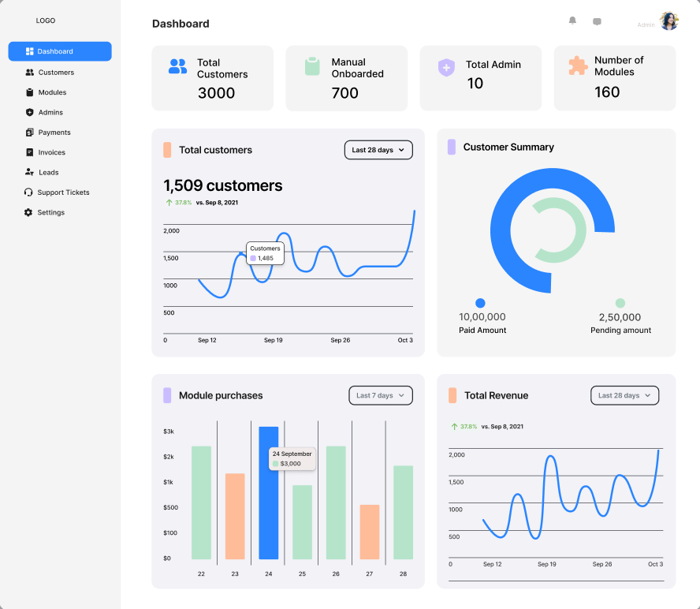The width and height of the screenshot is (700, 609).
Task: Open the Payments menu item
Action: (x=54, y=133)
